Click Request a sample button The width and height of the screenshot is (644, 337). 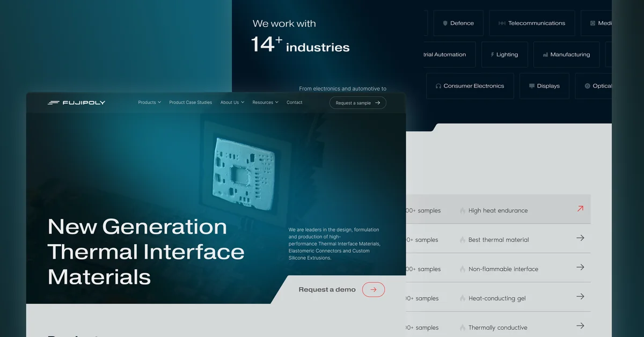358,102
